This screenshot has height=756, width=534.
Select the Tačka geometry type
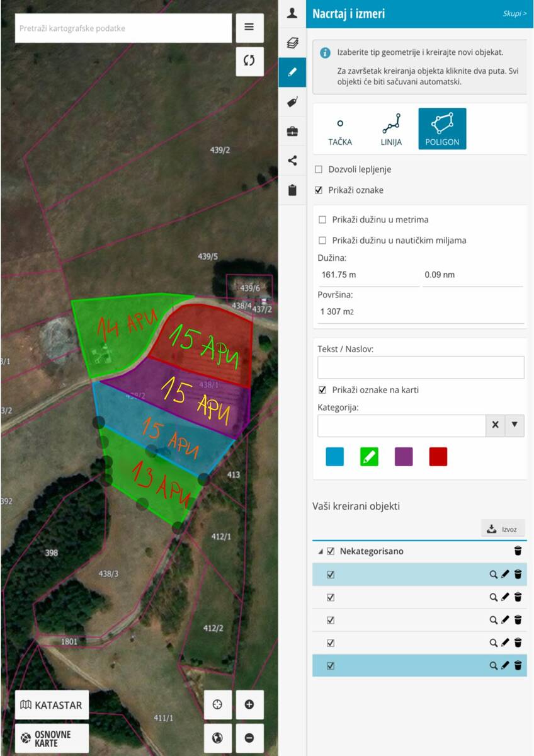(x=340, y=129)
